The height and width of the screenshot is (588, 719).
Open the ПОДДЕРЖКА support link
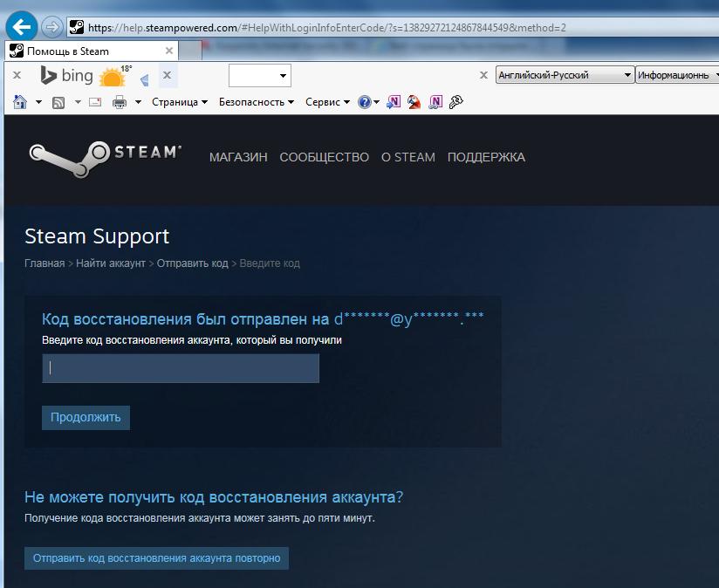click(486, 157)
